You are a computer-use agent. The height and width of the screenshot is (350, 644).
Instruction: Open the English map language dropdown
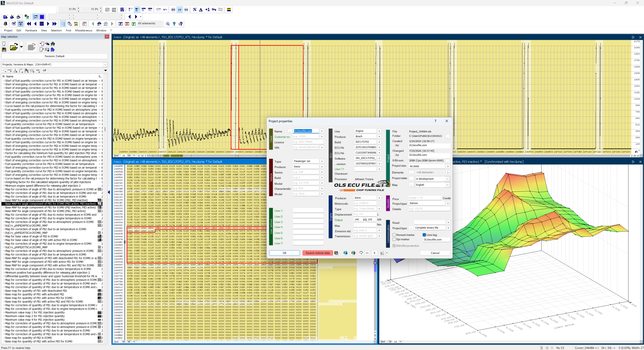pyautogui.click(x=448, y=185)
